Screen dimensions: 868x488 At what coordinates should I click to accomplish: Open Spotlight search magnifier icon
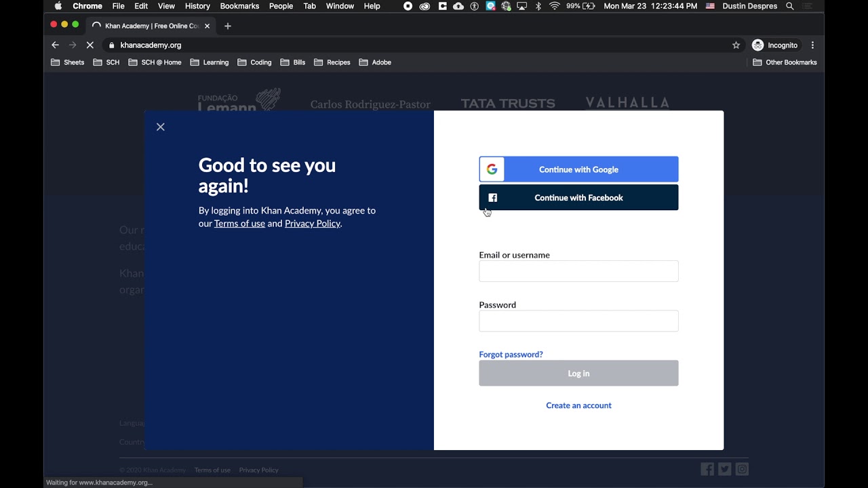coord(790,6)
